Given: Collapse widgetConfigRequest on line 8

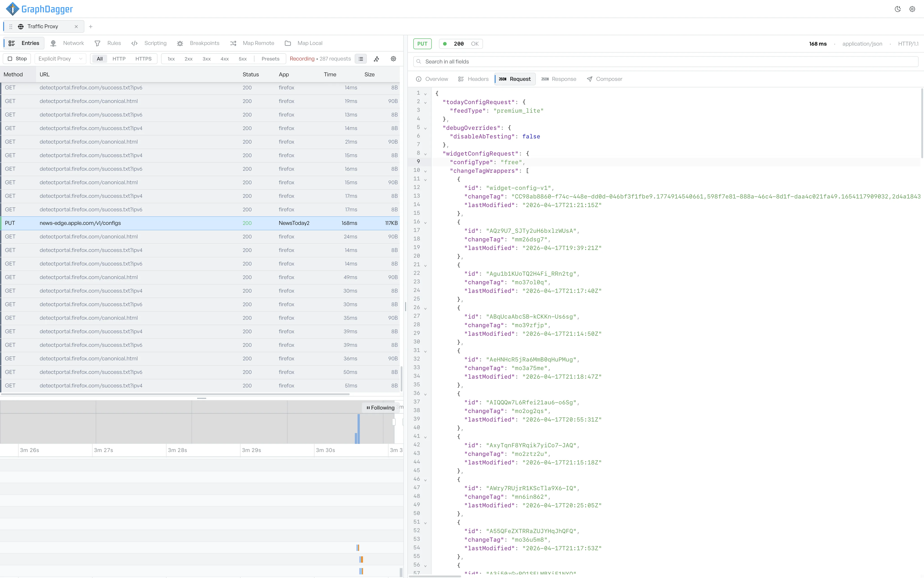Looking at the screenshot, I should pyautogui.click(x=425, y=154).
